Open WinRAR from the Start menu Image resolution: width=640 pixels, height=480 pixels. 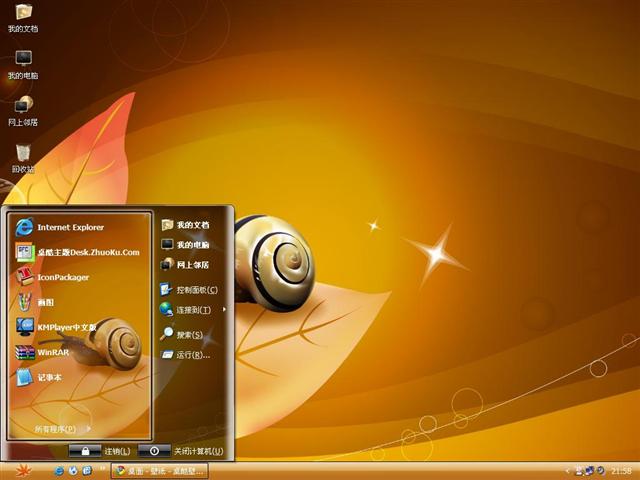point(53,352)
